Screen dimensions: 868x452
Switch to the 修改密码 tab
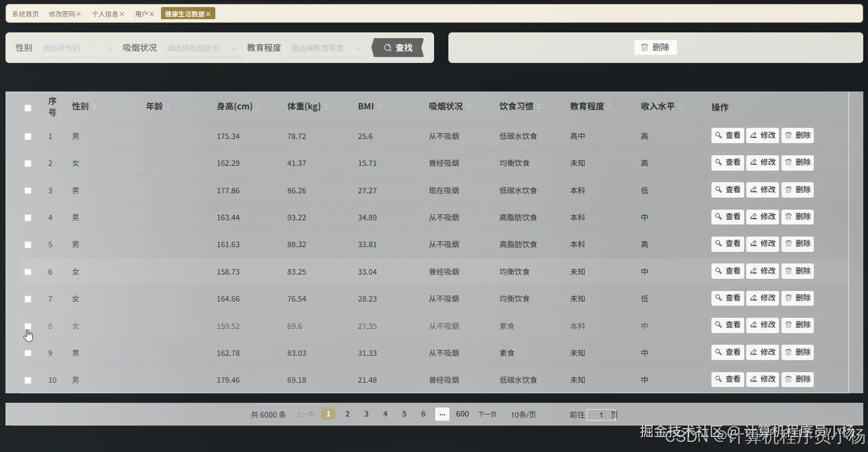pos(61,14)
